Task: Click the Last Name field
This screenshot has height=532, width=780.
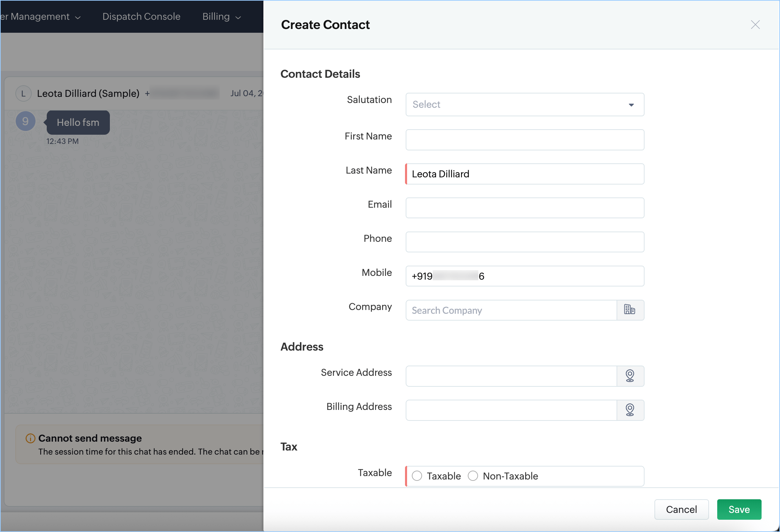Action: [x=524, y=174]
